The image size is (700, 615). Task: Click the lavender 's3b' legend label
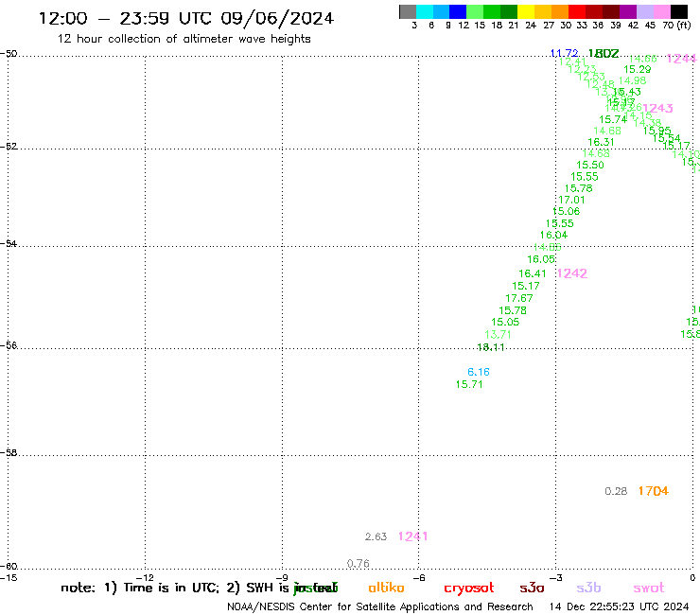pyautogui.click(x=588, y=588)
